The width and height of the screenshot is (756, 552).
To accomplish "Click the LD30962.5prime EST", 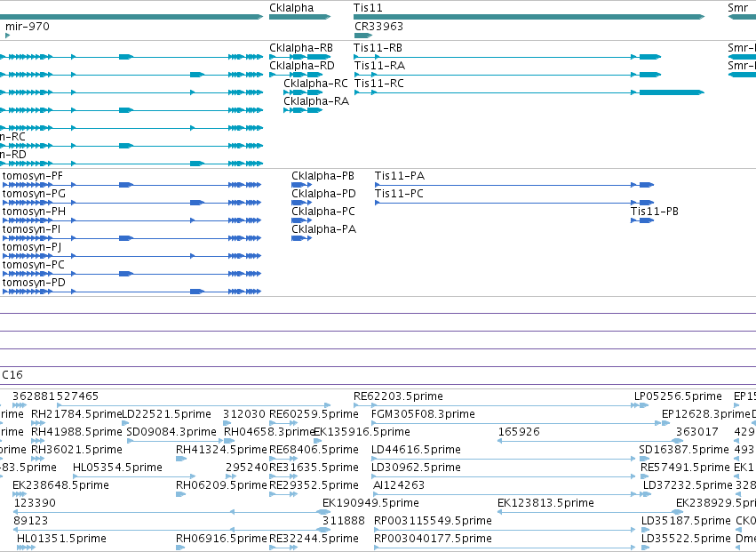I will click(504, 476).
